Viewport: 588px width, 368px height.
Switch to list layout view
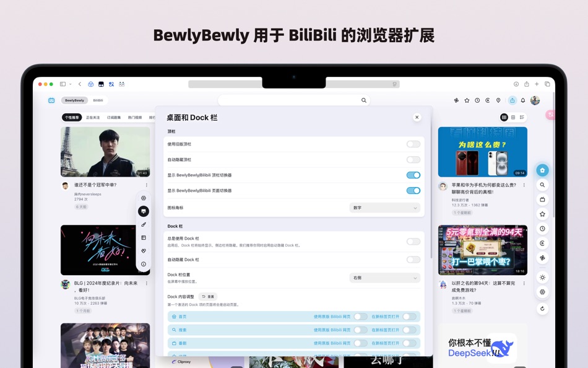point(522,117)
